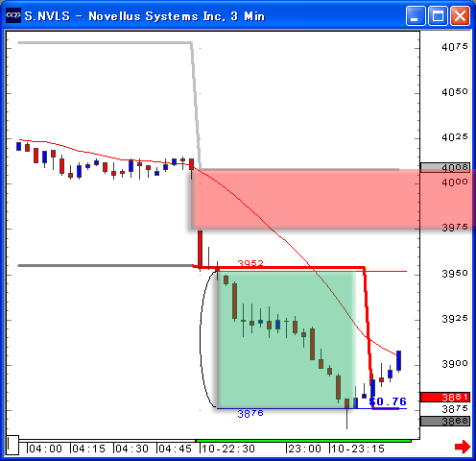The height and width of the screenshot is (461, 476).
Task: Click the 3925 price axis label
Action: [x=455, y=319]
